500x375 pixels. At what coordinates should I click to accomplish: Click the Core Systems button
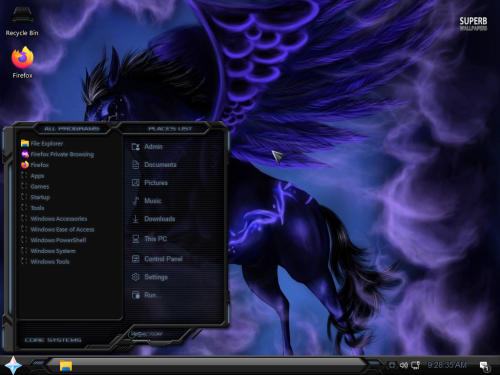(x=53, y=340)
